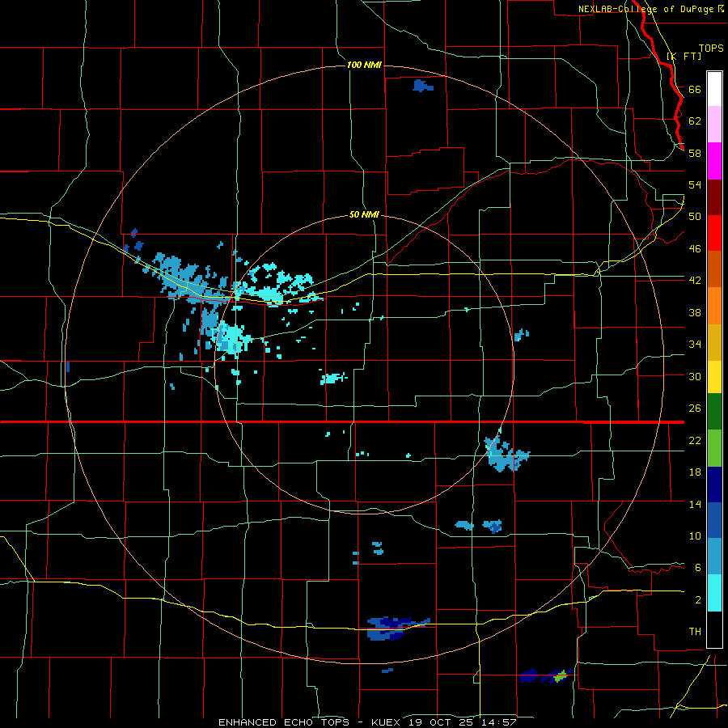Click the TOPS legend title

pos(711,49)
